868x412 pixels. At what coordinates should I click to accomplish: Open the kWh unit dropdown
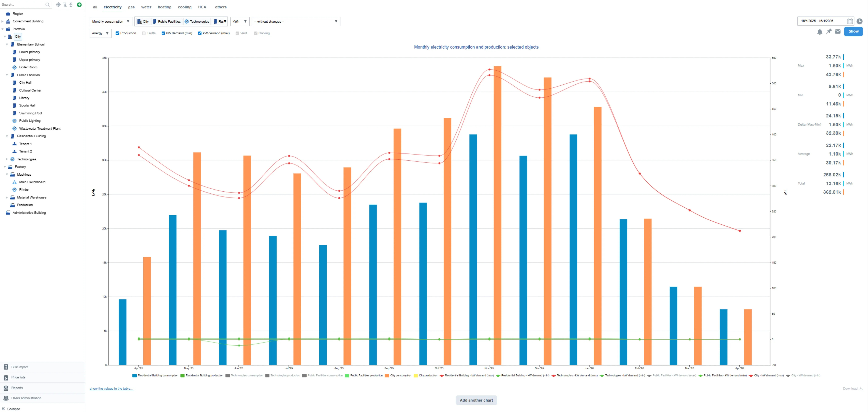point(240,22)
